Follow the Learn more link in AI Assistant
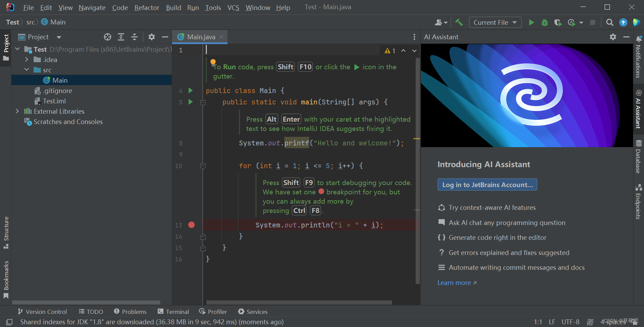The image size is (644, 327). (x=454, y=283)
